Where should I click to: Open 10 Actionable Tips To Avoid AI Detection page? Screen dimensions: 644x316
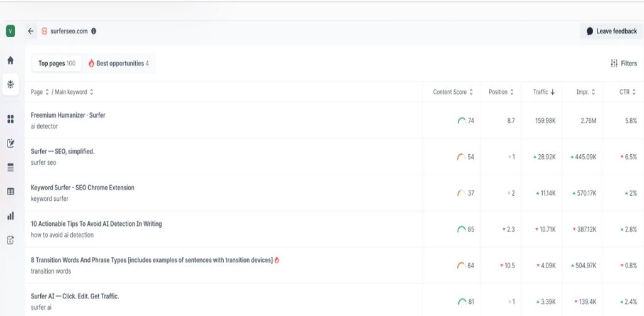96,223
